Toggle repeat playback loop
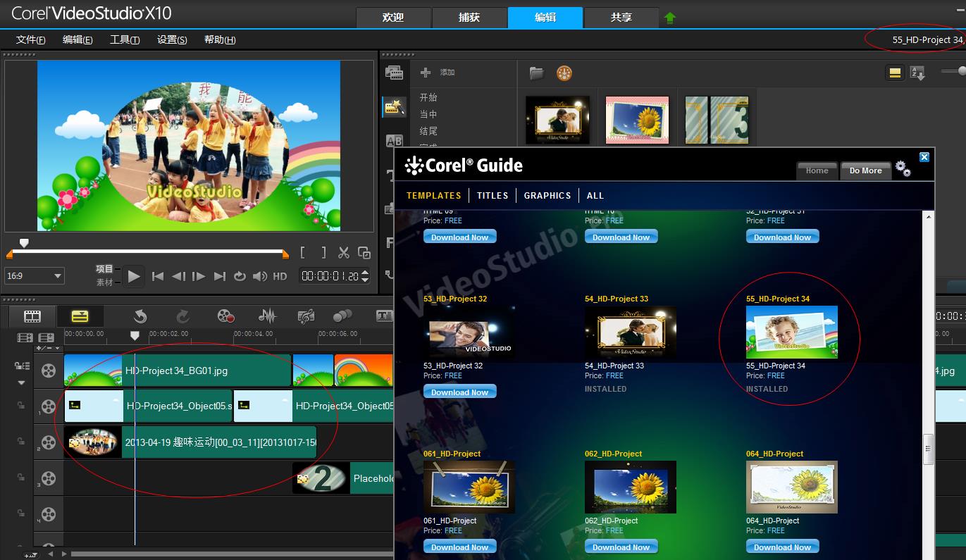 click(x=240, y=276)
